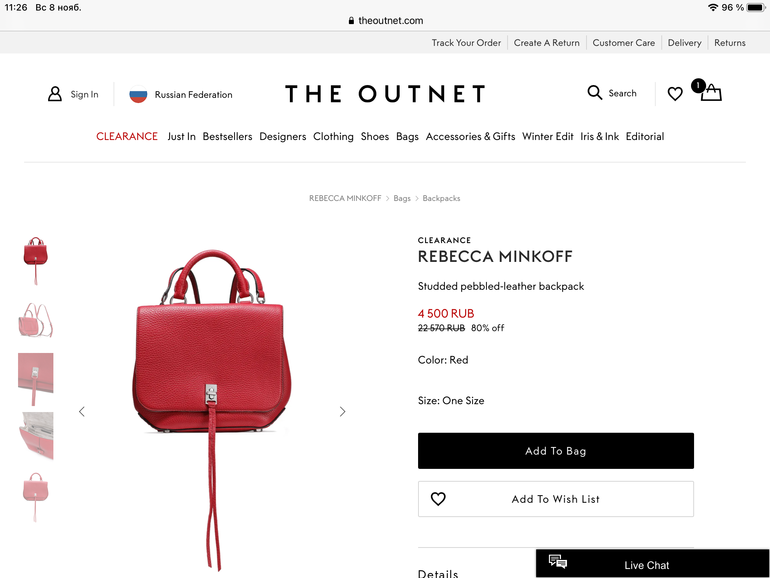The width and height of the screenshot is (770, 578).
Task: Open the Customer Care link
Action: [x=624, y=43]
